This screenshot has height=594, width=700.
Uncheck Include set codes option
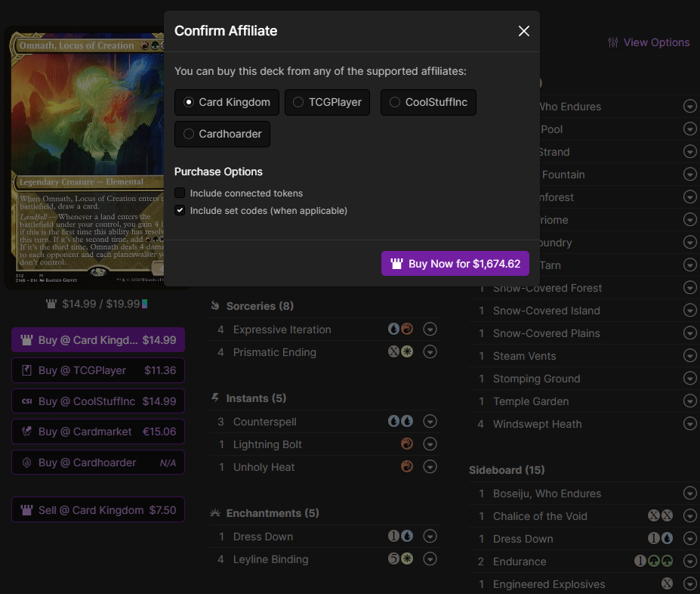(180, 211)
